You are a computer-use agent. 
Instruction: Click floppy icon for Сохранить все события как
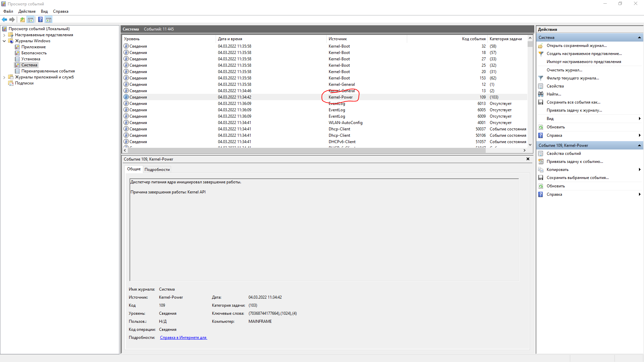(x=541, y=102)
